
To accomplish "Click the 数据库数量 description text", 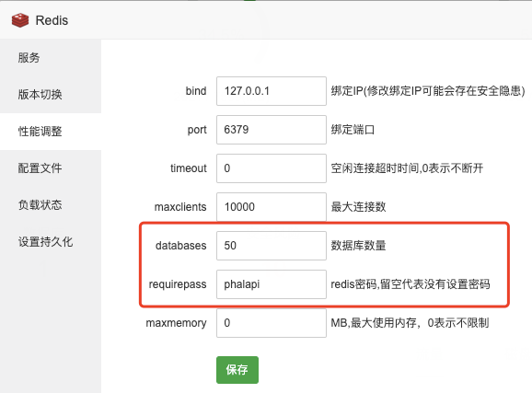I will coord(358,246).
